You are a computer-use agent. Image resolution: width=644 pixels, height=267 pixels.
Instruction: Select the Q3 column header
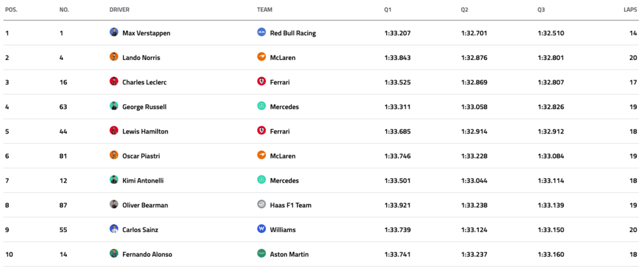542,10
